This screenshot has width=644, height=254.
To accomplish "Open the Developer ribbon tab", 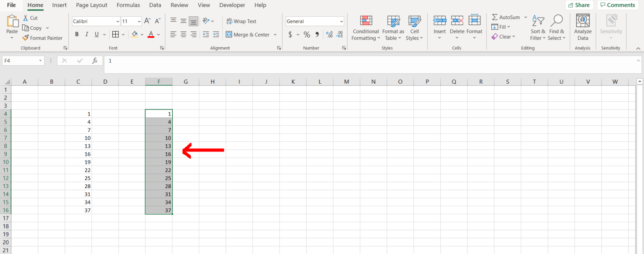I will point(232,5).
